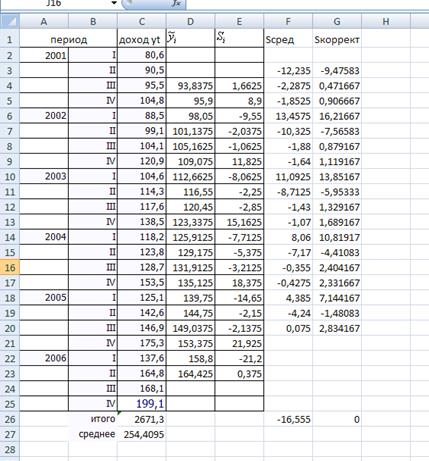Click blue value 199,1
The width and height of the screenshot is (429, 461).
[142, 404]
